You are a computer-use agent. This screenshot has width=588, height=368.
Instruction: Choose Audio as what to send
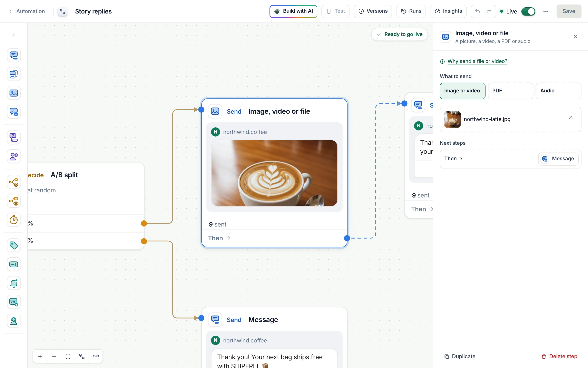coord(558,91)
